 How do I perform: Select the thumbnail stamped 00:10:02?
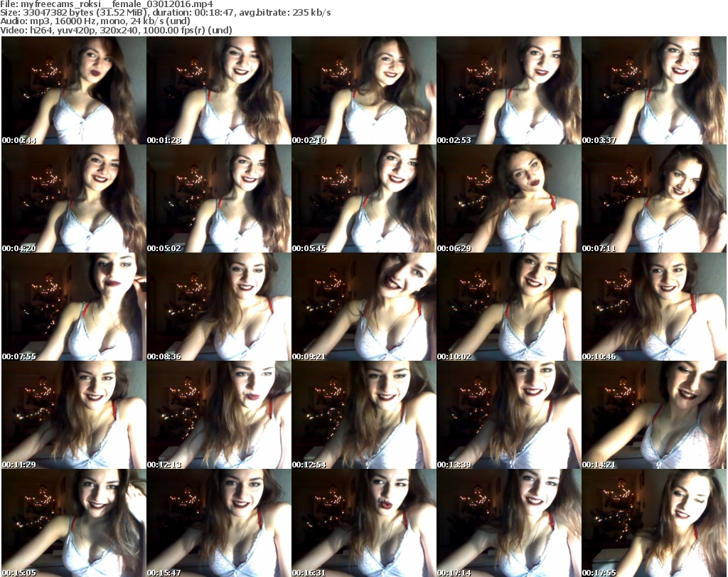pyautogui.click(x=509, y=307)
